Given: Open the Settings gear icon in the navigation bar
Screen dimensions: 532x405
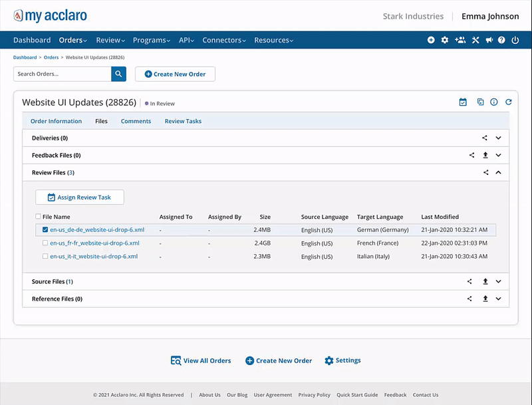Looking at the screenshot, I should pyautogui.click(x=444, y=40).
